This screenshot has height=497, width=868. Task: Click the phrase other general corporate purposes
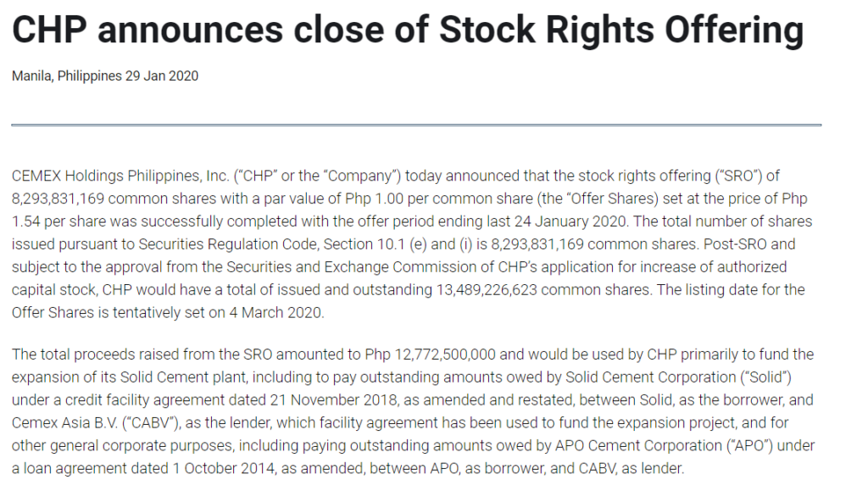(121, 445)
